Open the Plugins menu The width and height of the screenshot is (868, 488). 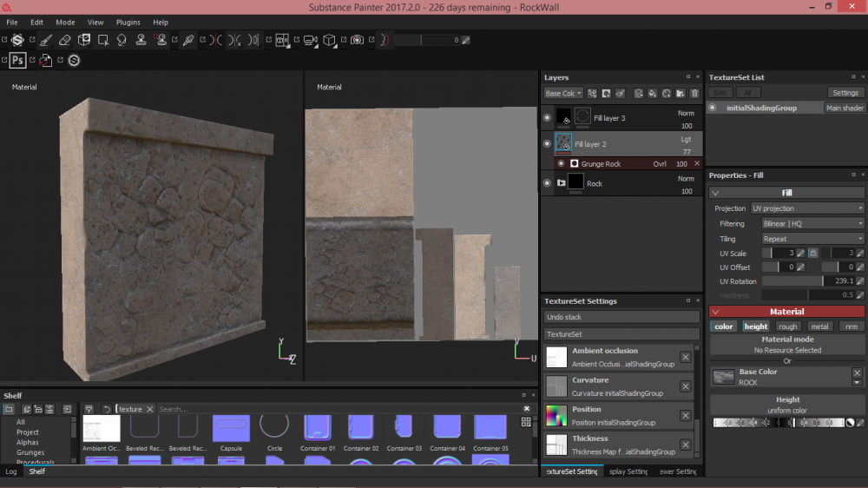pyautogui.click(x=128, y=23)
